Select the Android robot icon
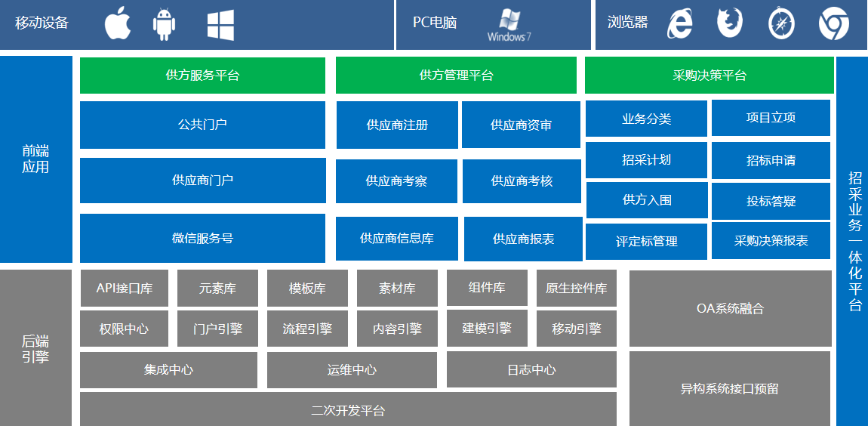 point(164,24)
